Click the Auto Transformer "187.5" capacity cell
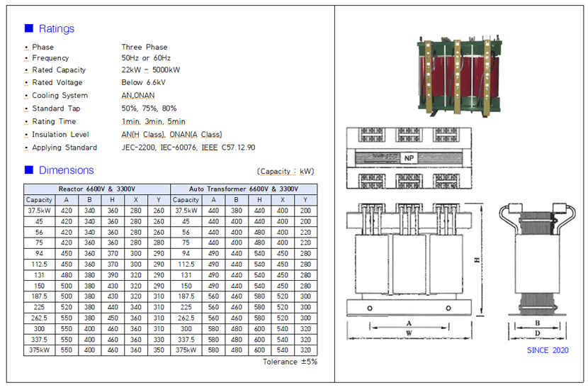This screenshot has height=390, width=588. tap(186, 296)
